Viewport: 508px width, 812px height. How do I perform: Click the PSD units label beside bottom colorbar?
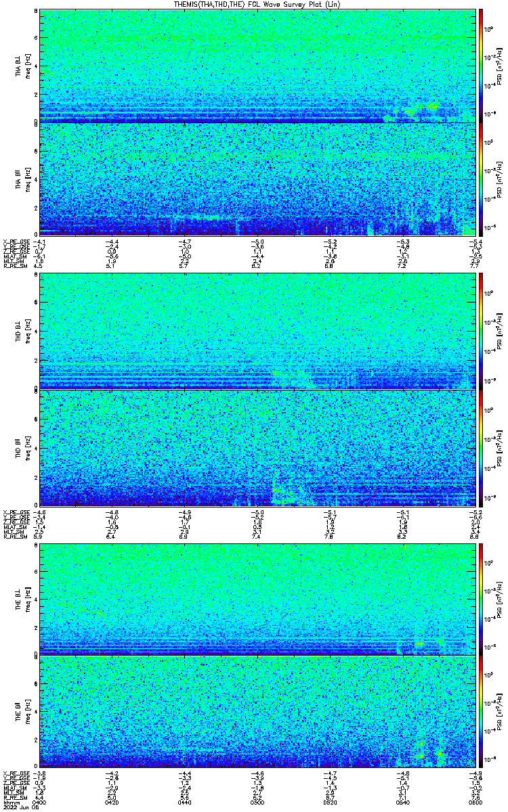coord(501,712)
